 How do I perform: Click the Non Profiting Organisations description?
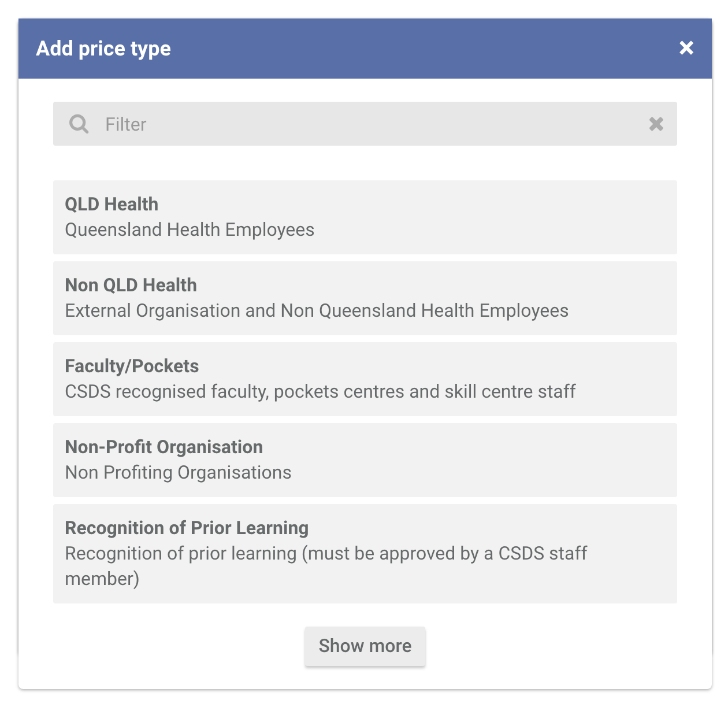pyautogui.click(x=178, y=473)
